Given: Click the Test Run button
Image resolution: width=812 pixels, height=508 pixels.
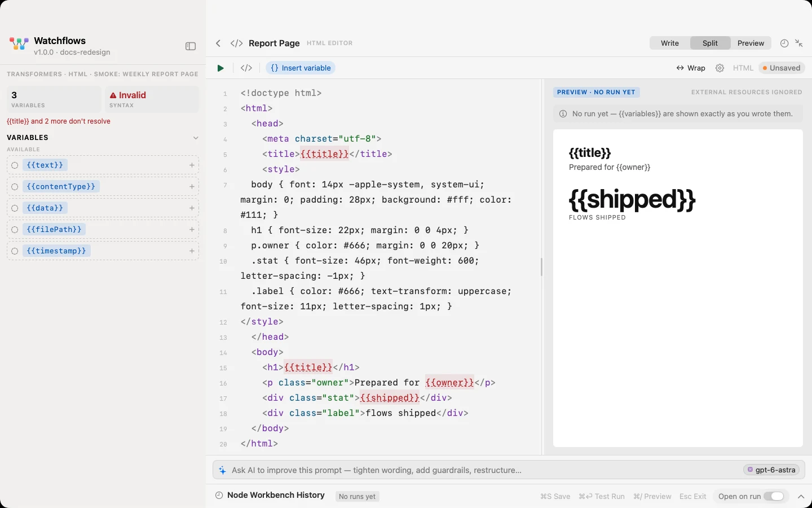Looking at the screenshot, I should pyautogui.click(x=602, y=497).
